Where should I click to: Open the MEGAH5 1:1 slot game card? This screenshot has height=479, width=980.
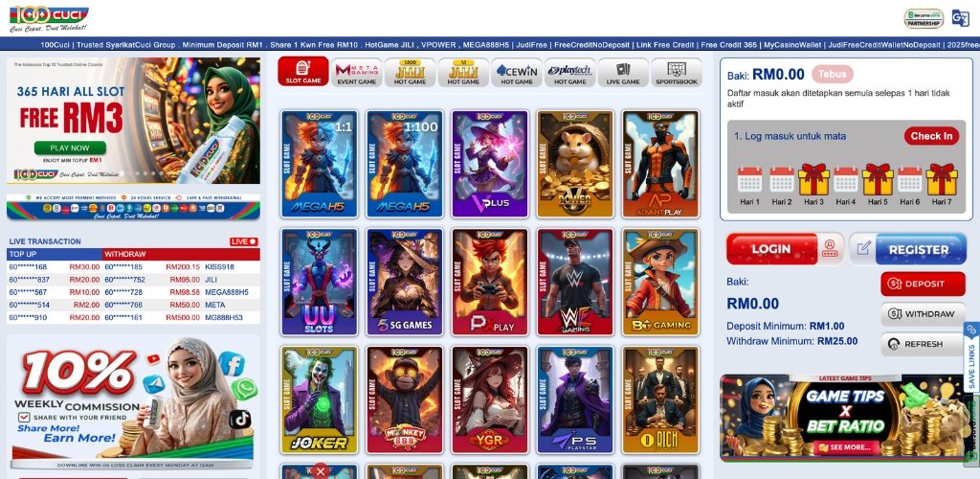pos(320,164)
